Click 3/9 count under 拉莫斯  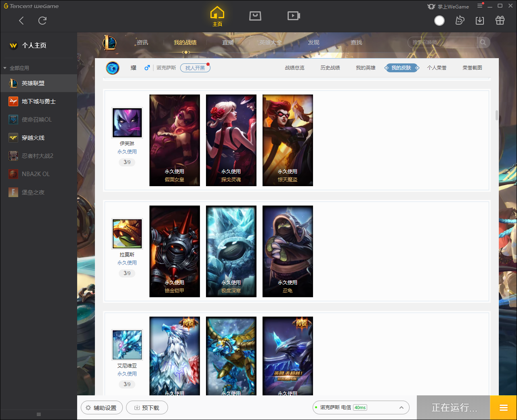[x=127, y=273]
